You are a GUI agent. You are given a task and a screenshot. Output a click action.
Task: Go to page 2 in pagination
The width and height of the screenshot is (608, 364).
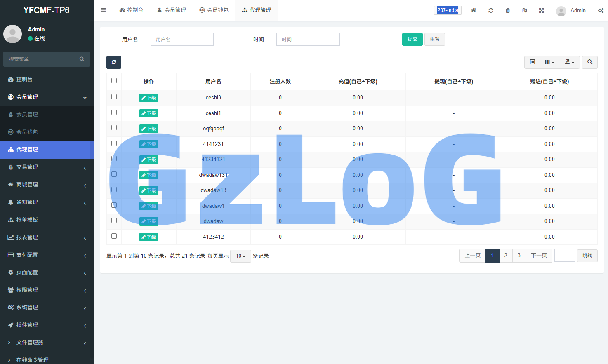tap(506, 256)
